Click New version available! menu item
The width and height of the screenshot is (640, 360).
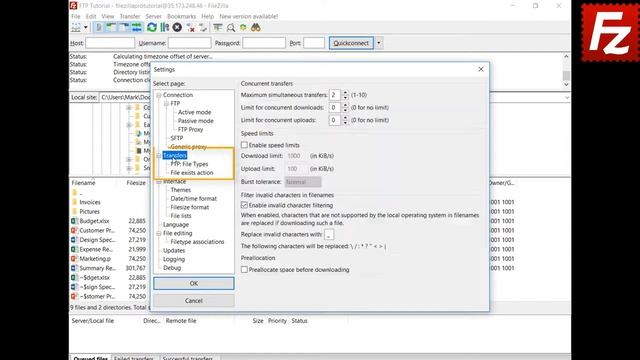pos(249,16)
